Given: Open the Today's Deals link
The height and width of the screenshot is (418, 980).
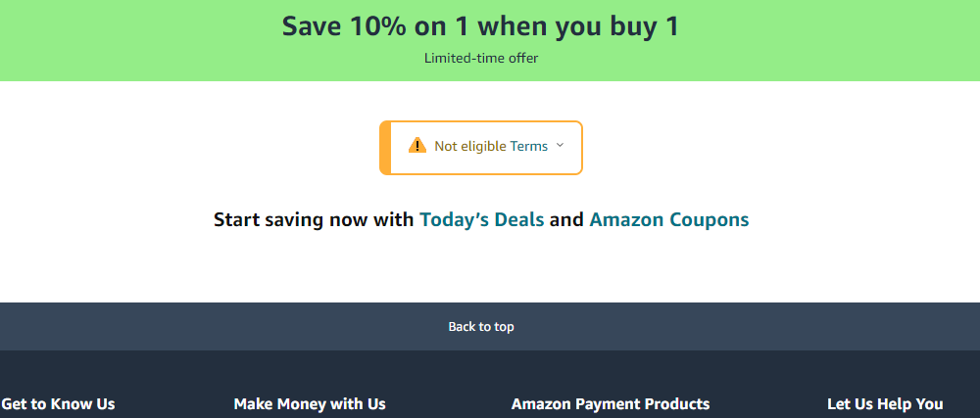Looking at the screenshot, I should pyautogui.click(x=481, y=219).
